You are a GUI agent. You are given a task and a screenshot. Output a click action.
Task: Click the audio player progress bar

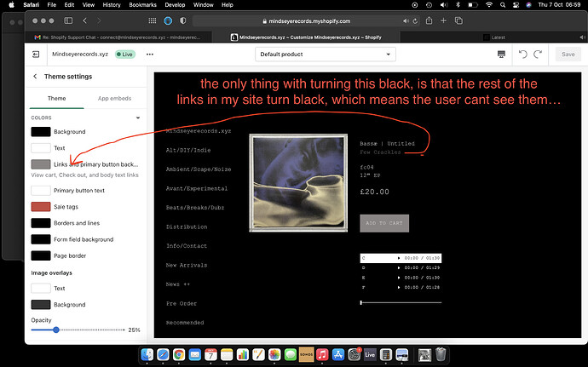[x=401, y=302]
